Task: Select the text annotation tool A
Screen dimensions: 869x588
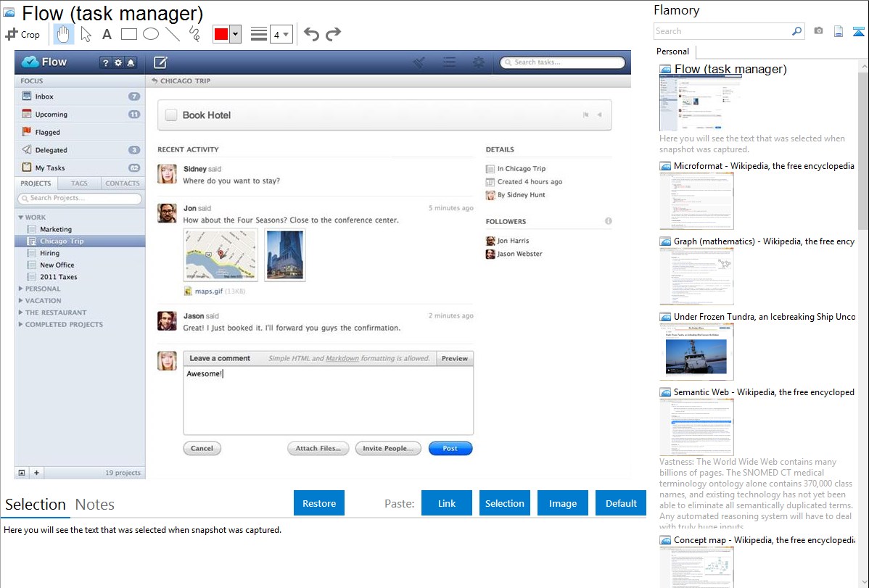Action: pyautogui.click(x=107, y=34)
